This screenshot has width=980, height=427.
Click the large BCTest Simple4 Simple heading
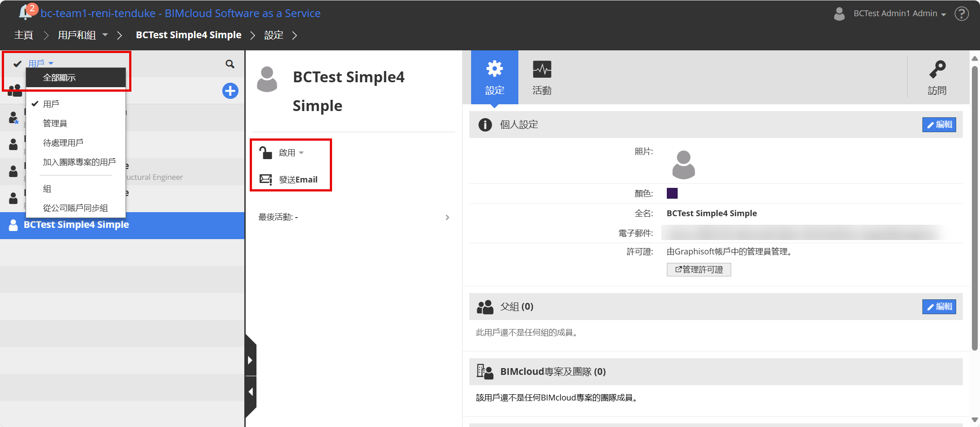click(x=349, y=91)
